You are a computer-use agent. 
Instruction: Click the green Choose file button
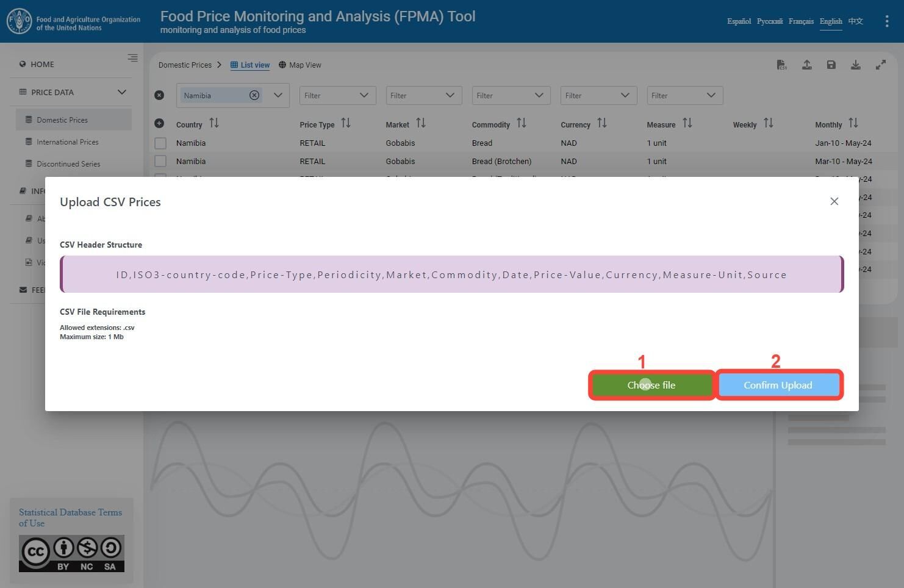tap(651, 385)
